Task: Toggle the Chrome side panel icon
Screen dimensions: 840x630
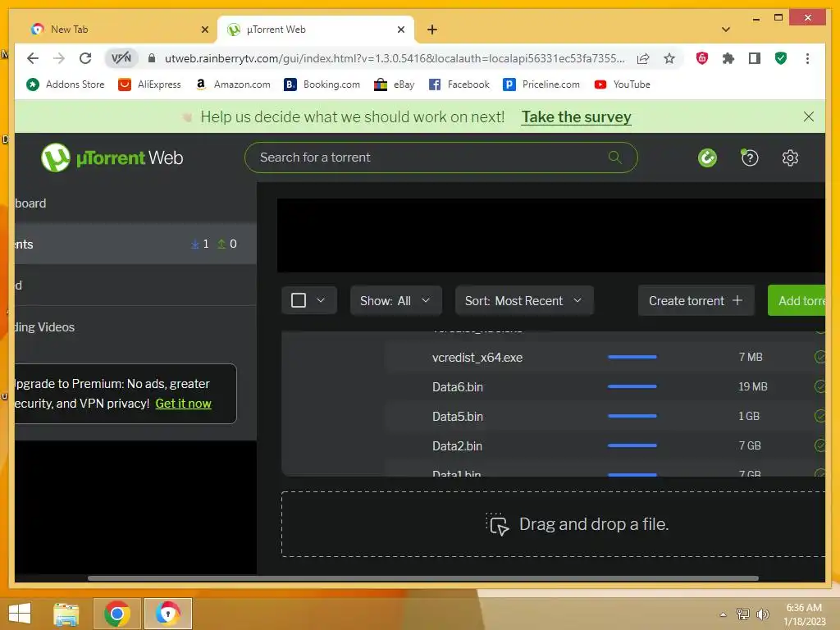Action: [x=755, y=58]
